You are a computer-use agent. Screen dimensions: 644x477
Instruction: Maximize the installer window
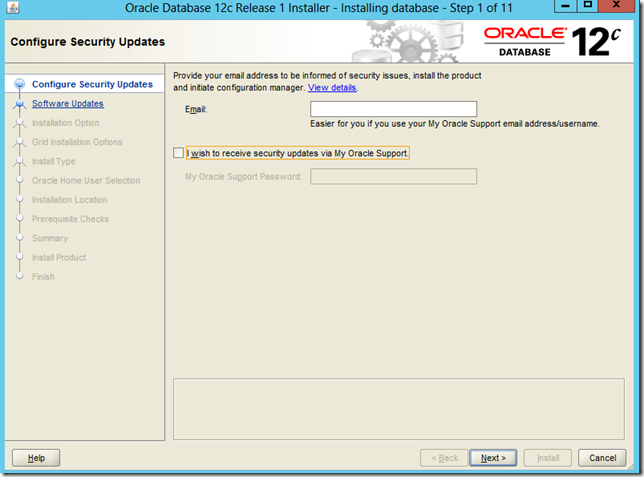pos(588,5)
